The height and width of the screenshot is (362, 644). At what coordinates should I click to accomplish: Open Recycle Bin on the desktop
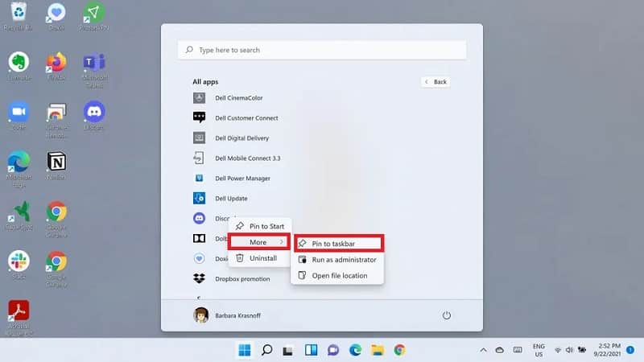[18, 16]
